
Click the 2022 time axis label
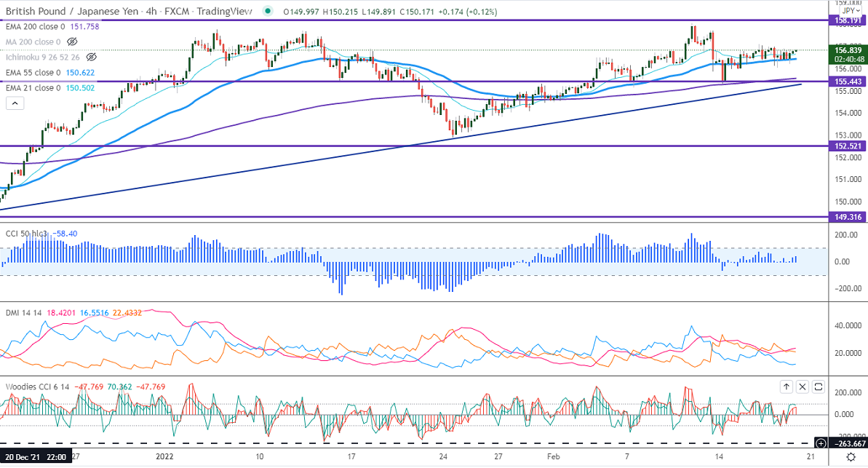(164, 456)
